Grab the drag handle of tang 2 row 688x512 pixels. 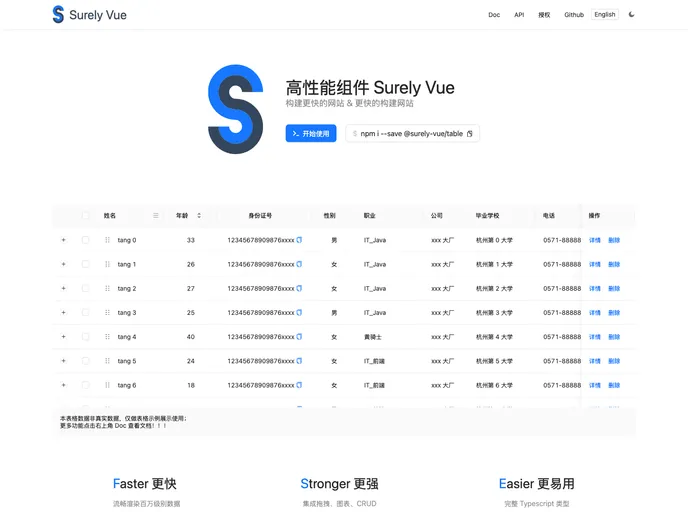point(108,288)
